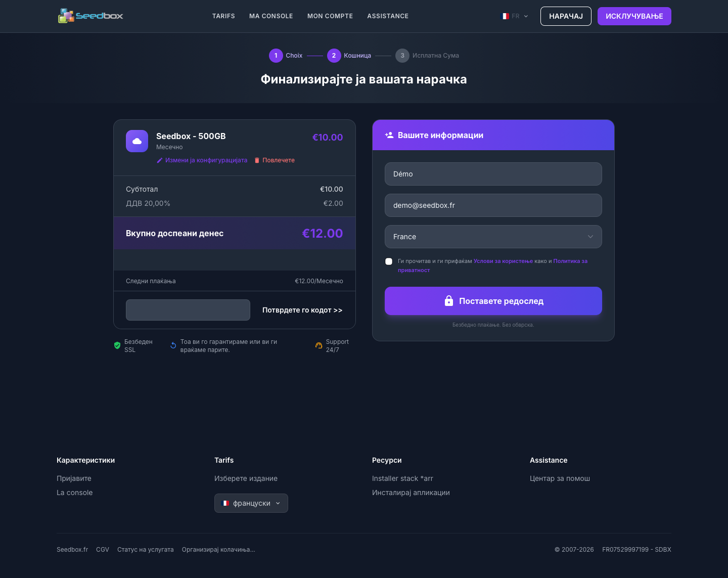Click Статус на услугата footer link
Image resolution: width=728 pixels, height=578 pixels.
click(146, 550)
